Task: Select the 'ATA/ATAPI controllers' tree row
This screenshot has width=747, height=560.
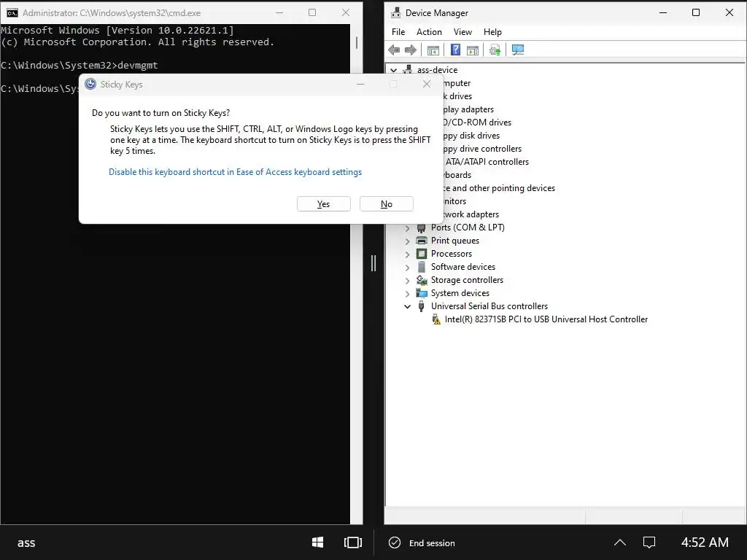Action: 487,162
